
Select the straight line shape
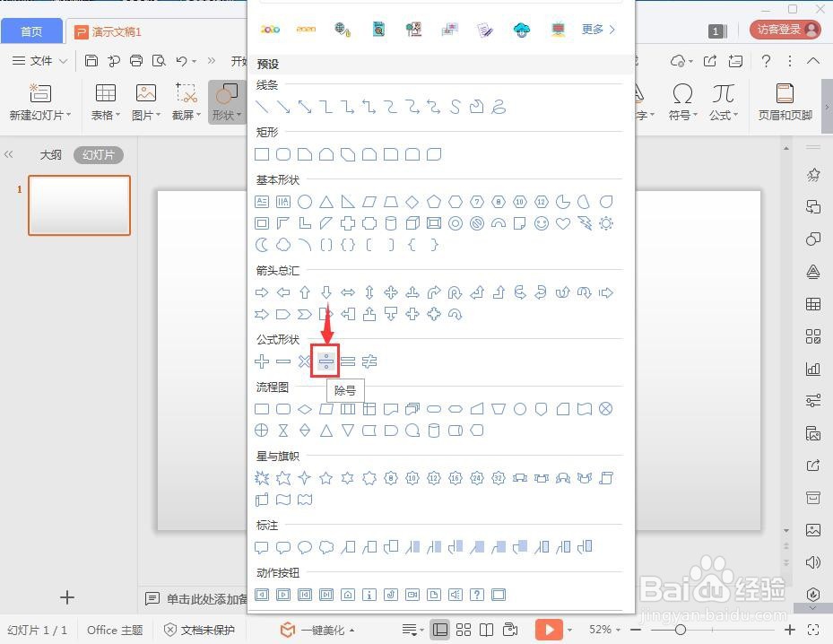[261, 107]
